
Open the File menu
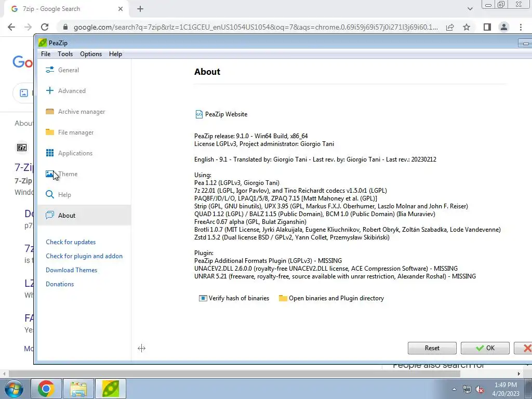tap(46, 54)
